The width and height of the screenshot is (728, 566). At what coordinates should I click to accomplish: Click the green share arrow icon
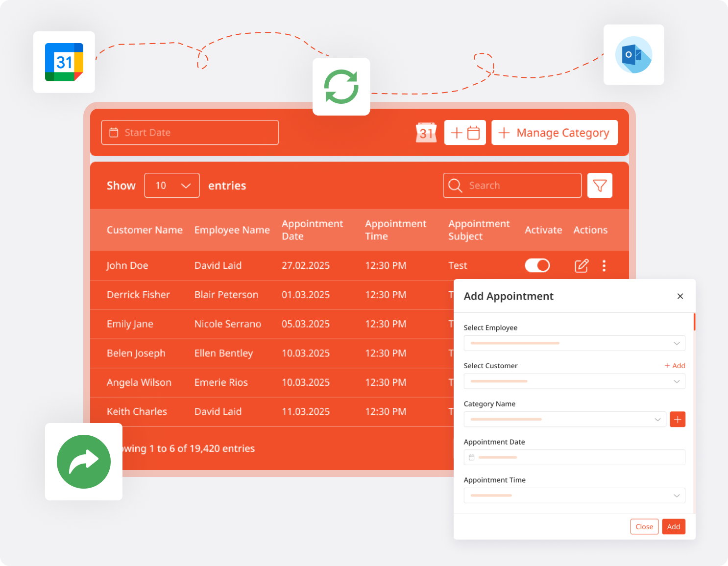84,462
